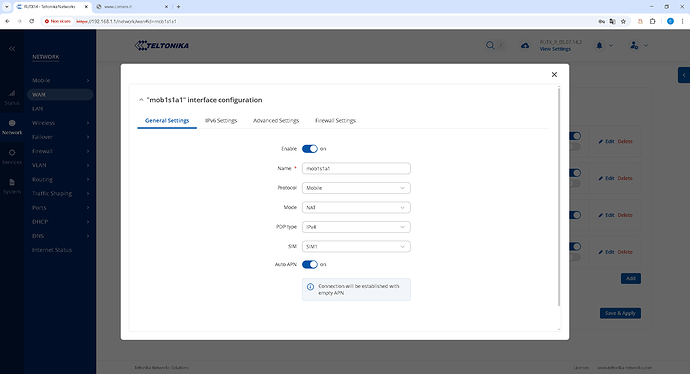Open the user account icon
The width and height of the screenshot is (690, 374).
pyautogui.click(x=634, y=45)
